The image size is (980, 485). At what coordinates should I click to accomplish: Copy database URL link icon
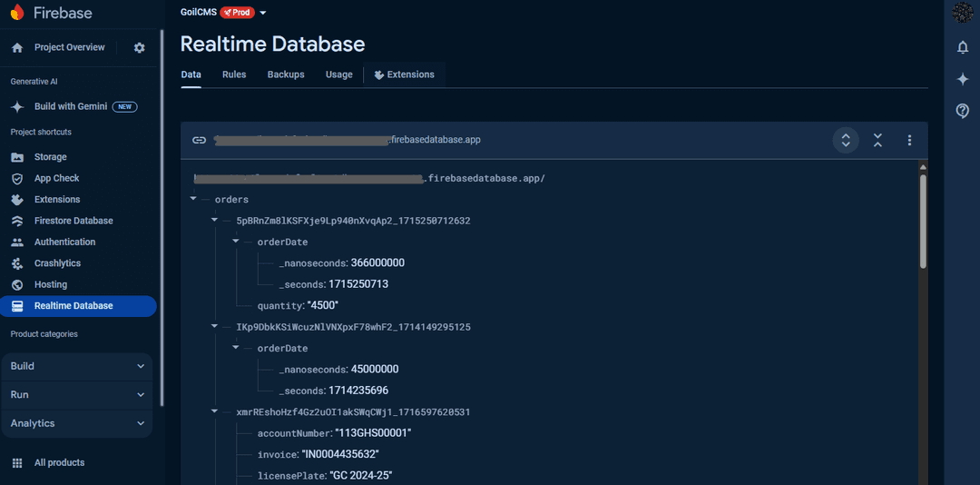199,140
